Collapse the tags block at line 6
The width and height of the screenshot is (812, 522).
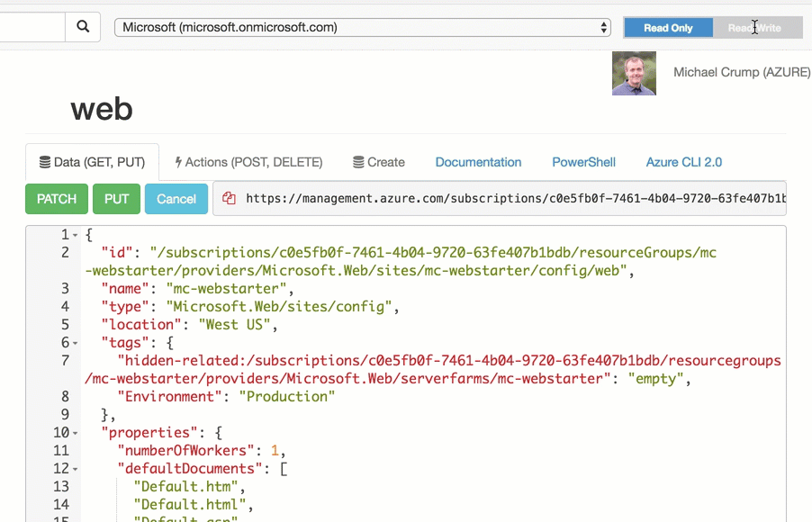point(75,343)
